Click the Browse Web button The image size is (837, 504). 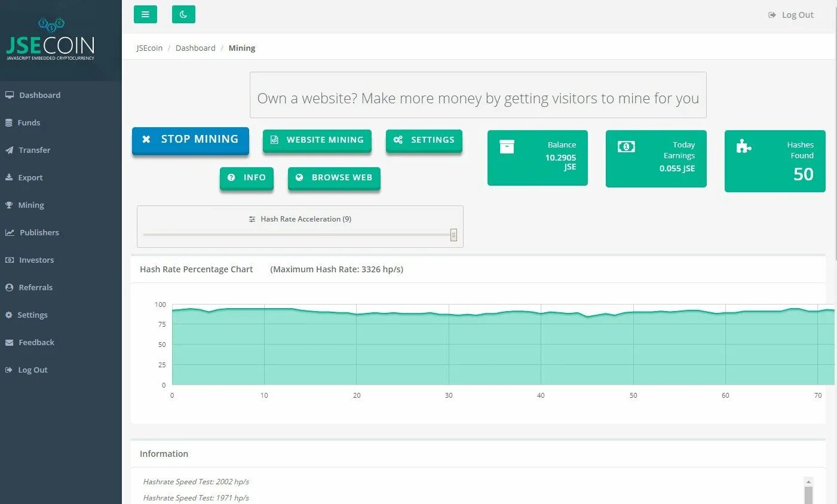pyautogui.click(x=334, y=178)
